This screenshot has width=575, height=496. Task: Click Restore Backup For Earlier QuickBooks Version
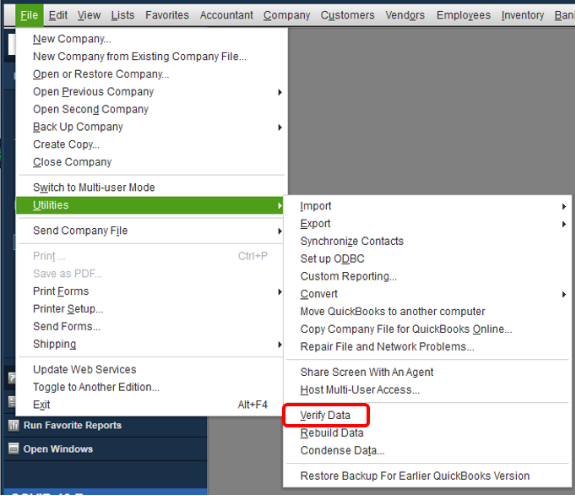click(415, 476)
